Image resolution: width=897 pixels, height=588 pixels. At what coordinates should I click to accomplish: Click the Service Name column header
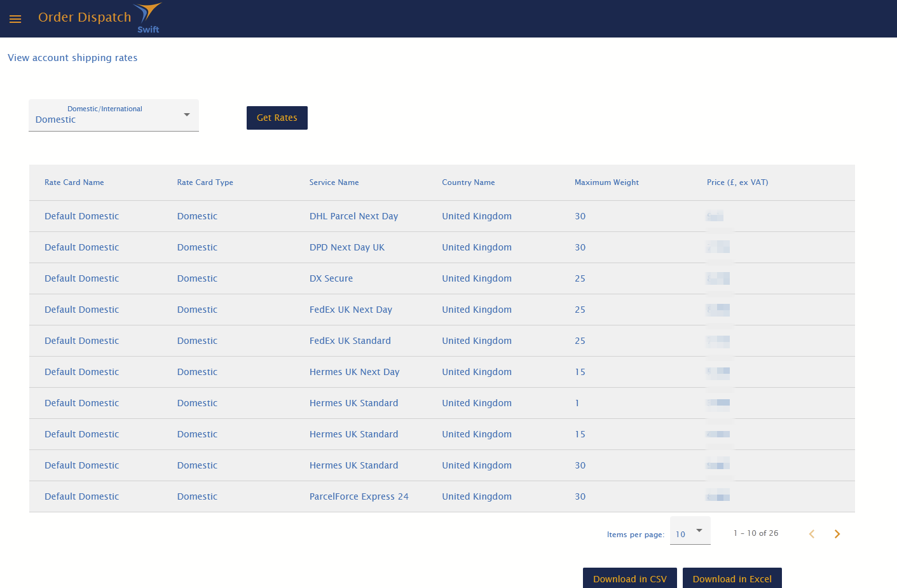(334, 182)
